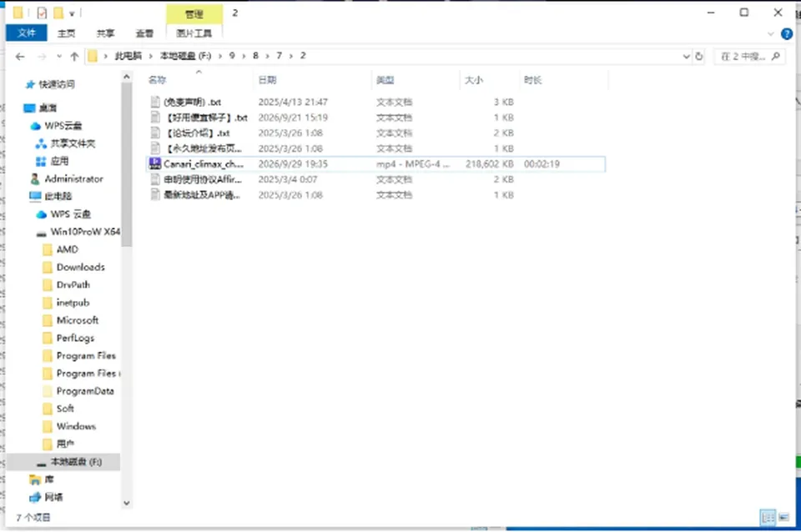Click the forward navigation arrow
The image size is (801, 532).
point(42,57)
